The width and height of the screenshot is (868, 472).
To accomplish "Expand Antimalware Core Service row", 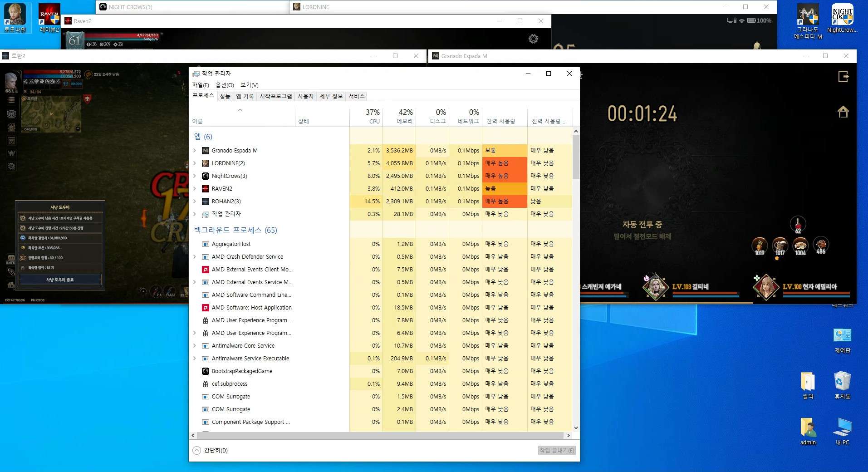I will click(x=195, y=346).
